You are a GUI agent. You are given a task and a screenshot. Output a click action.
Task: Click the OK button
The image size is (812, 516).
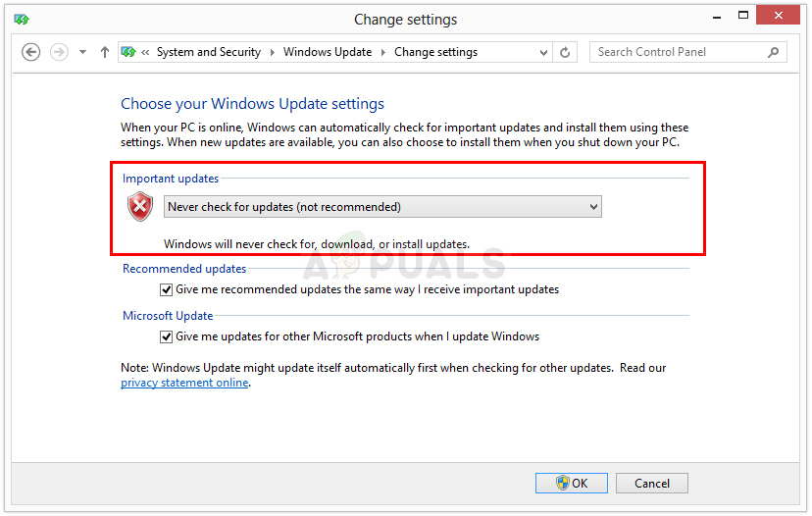click(572, 483)
